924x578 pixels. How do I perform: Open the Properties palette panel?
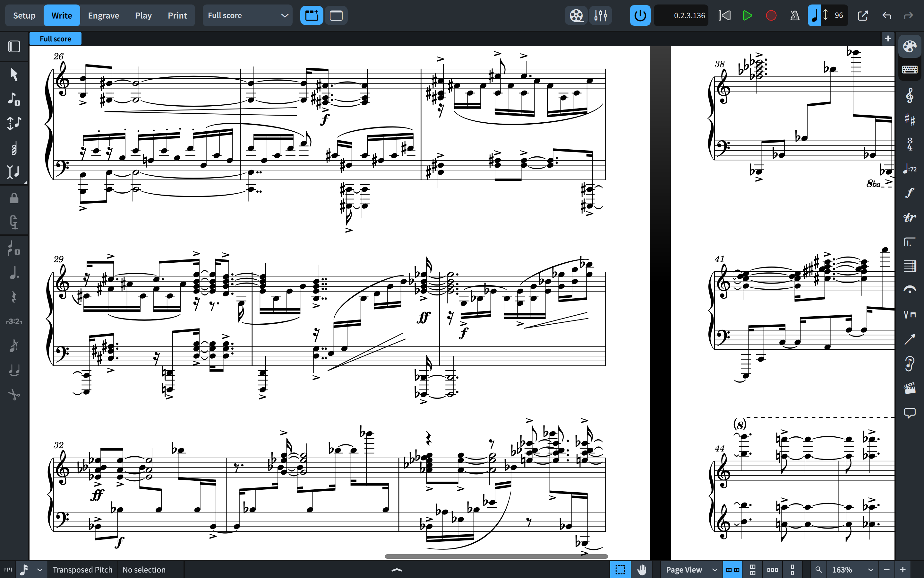[910, 47]
